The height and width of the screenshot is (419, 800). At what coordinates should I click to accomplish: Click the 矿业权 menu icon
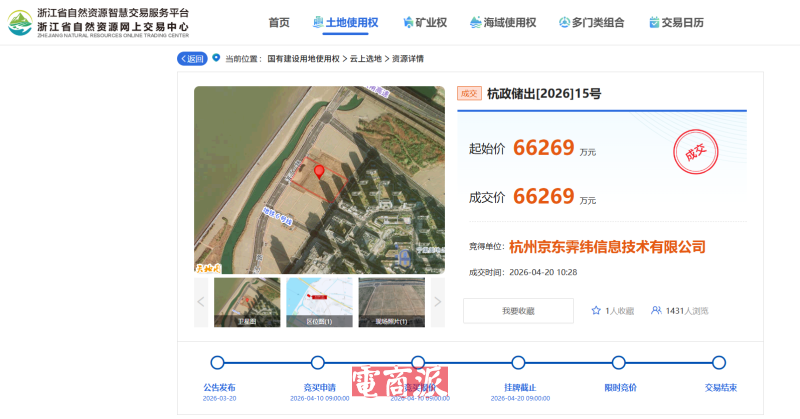coord(408,22)
